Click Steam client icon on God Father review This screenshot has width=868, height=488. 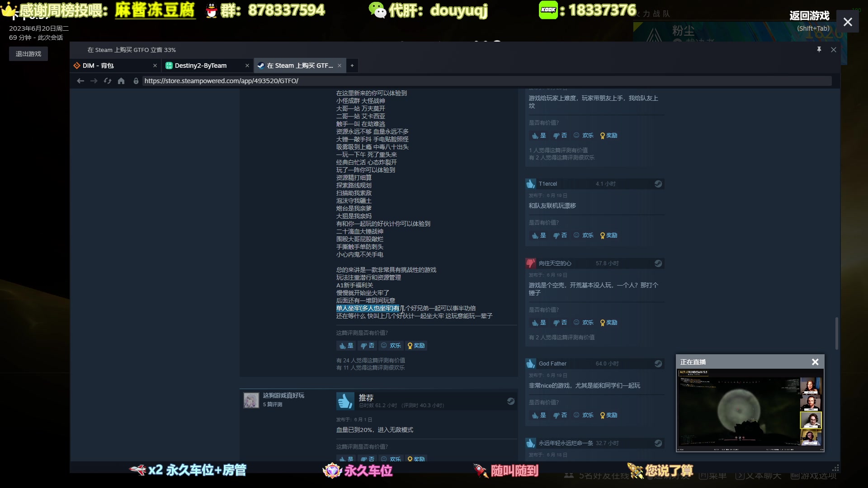[658, 364]
